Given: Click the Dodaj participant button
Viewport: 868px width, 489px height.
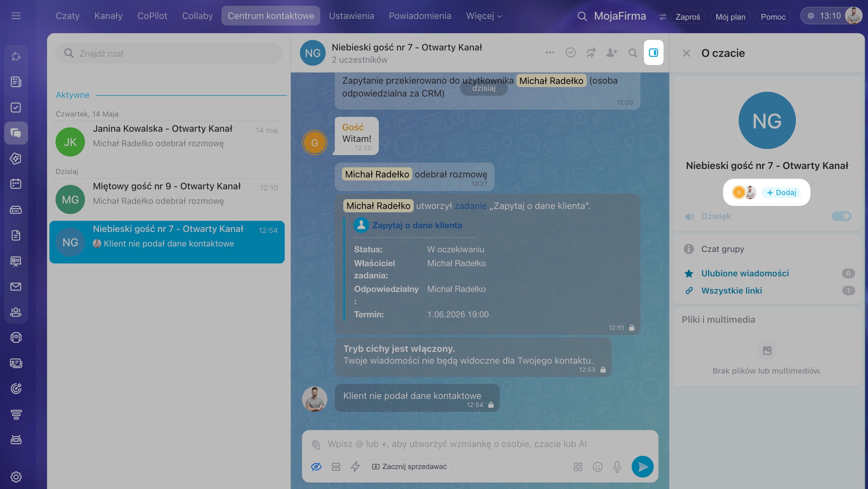Looking at the screenshot, I should click(x=782, y=192).
